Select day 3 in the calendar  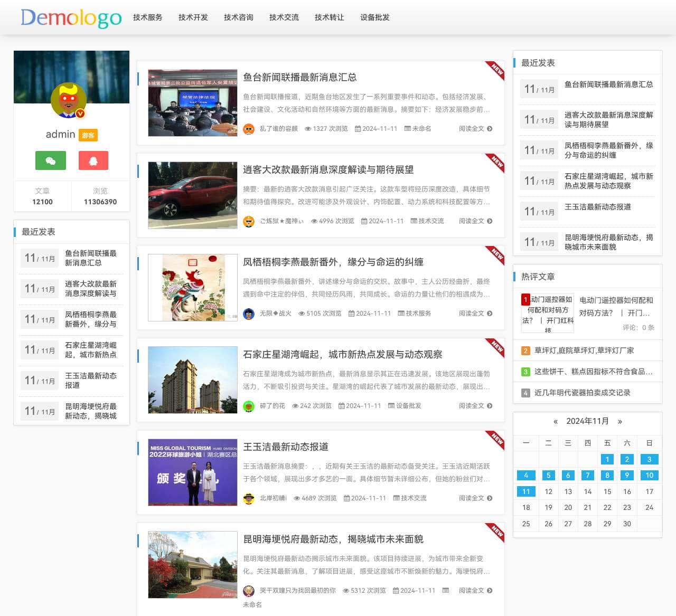tap(649, 459)
